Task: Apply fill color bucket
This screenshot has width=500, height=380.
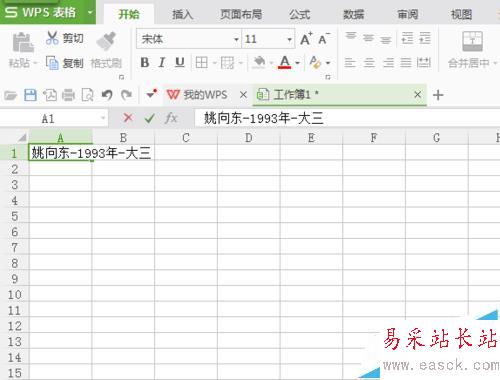Action: (x=259, y=62)
